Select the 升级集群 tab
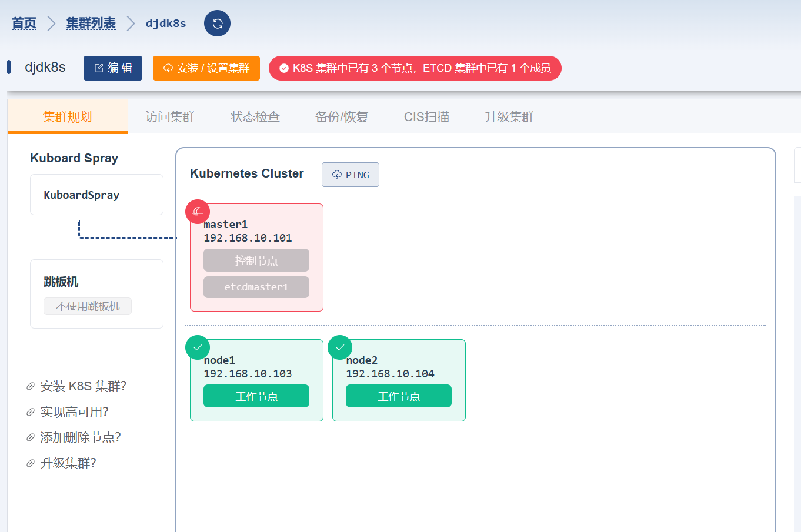 click(509, 117)
